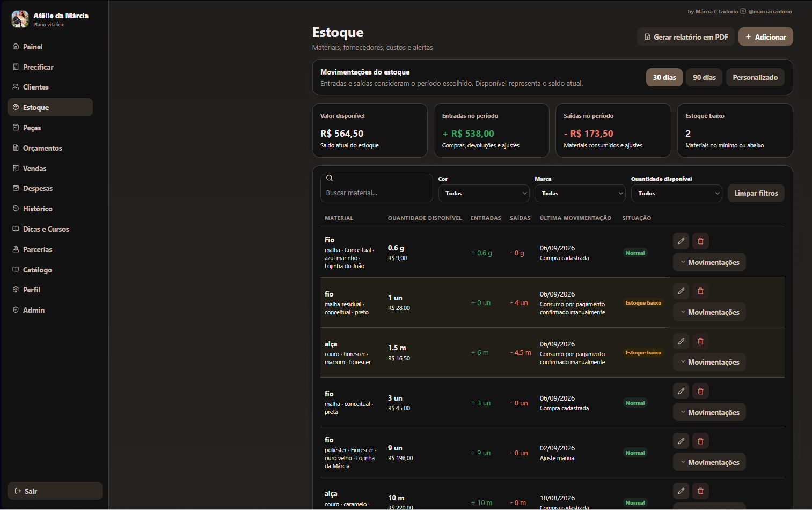The width and height of the screenshot is (812, 510).
Task: Click the Sair logout button
Action: 55,491
